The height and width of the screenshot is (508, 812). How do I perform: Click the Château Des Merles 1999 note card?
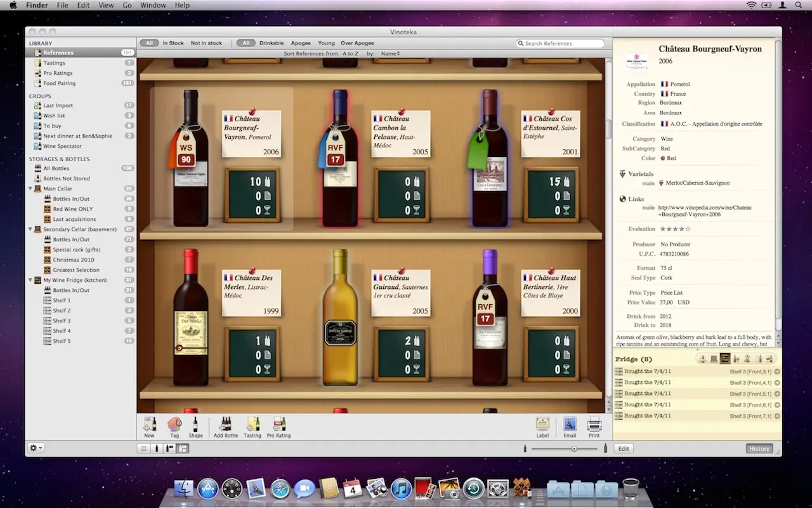[251, 293]
